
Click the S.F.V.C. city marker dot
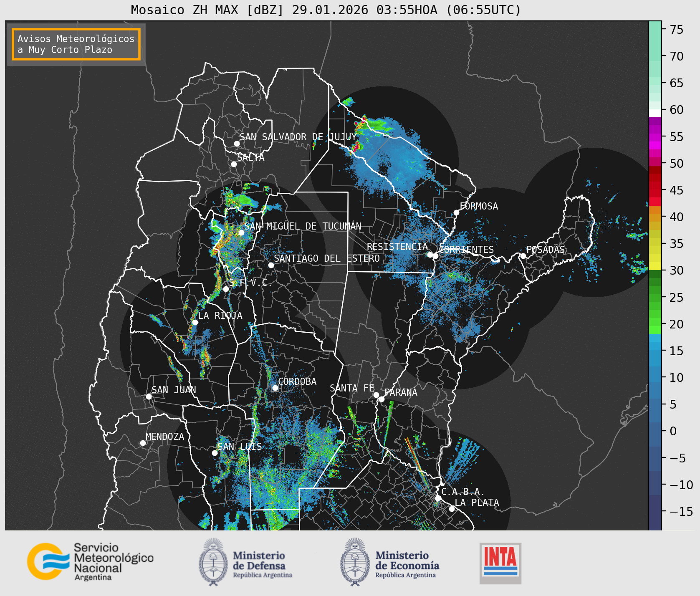point(226,289)
